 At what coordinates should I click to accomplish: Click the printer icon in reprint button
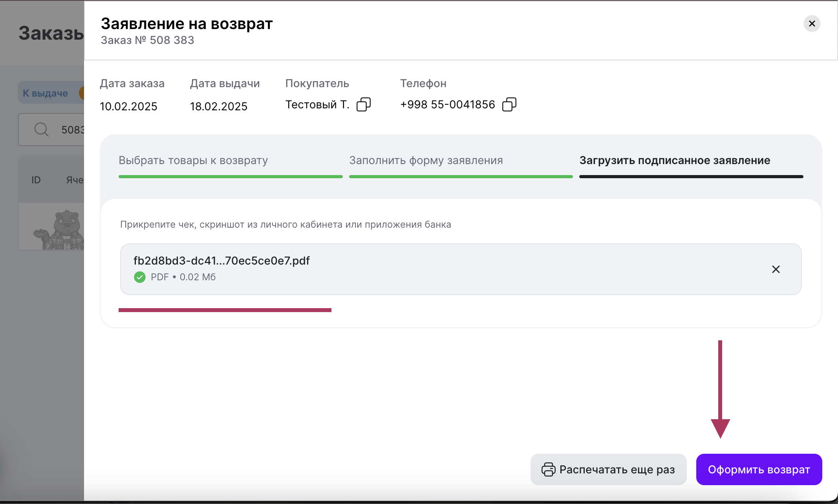tap(548, 469)
